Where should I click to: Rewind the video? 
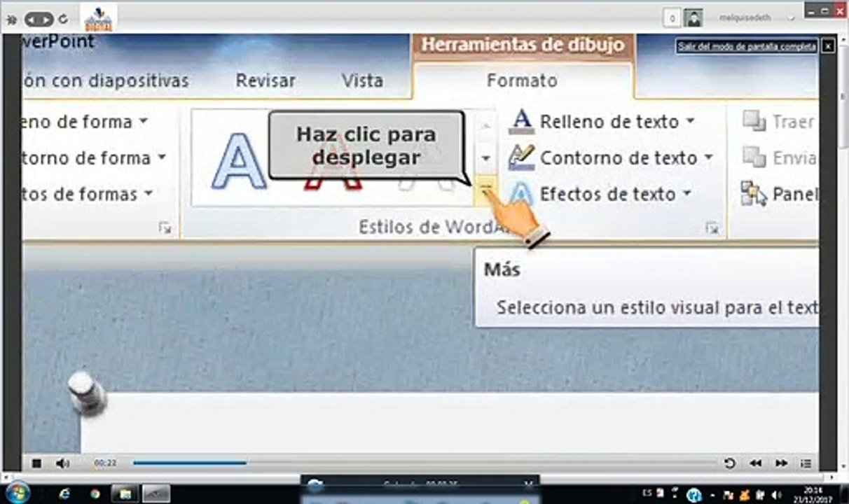click(756, 463)
